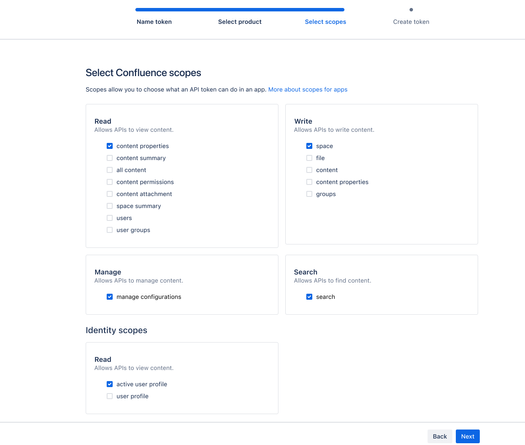Select the Select scopes step
Viewport: 525px width, 445px height.
click(325, 22)
